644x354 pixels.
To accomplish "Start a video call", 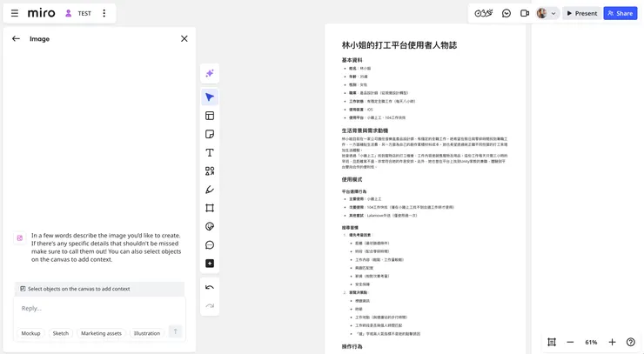I will [525, 13].
